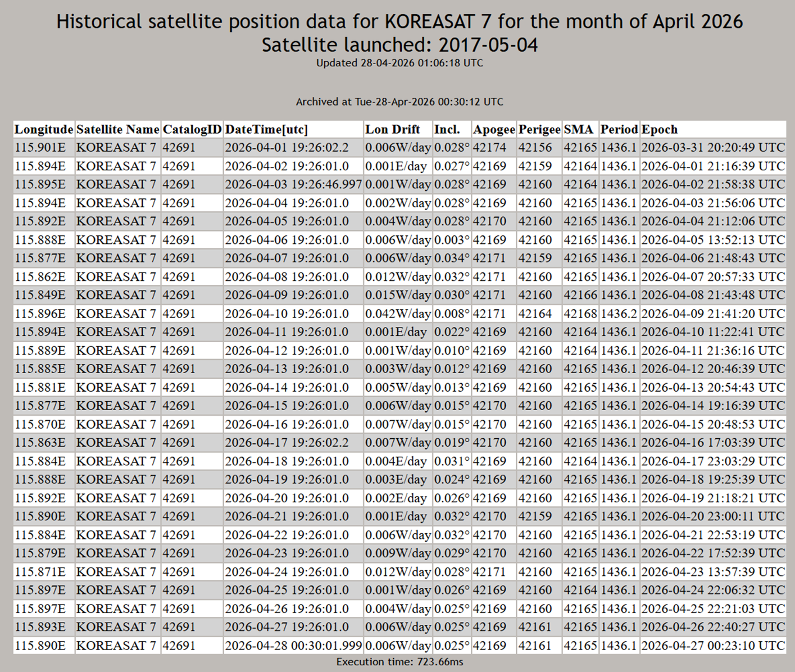
Task: Click the Epoch column header
Action: 660,129
